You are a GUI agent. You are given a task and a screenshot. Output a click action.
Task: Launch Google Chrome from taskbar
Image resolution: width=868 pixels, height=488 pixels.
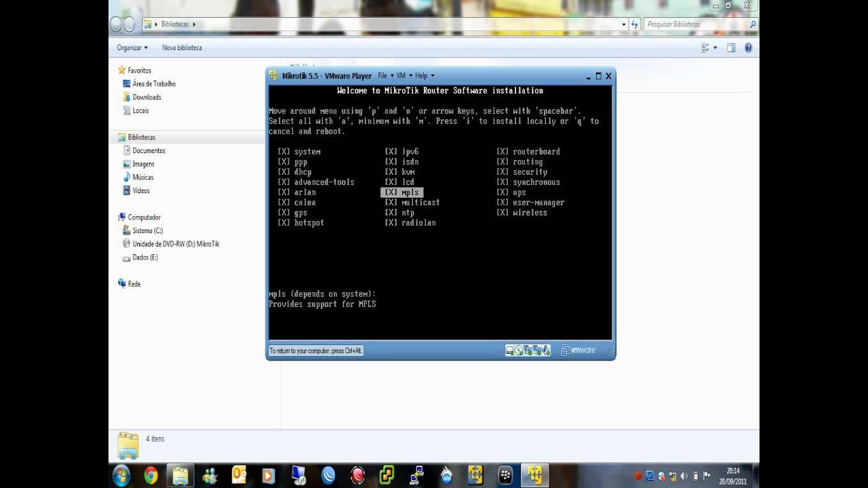(x=151, y=476)
